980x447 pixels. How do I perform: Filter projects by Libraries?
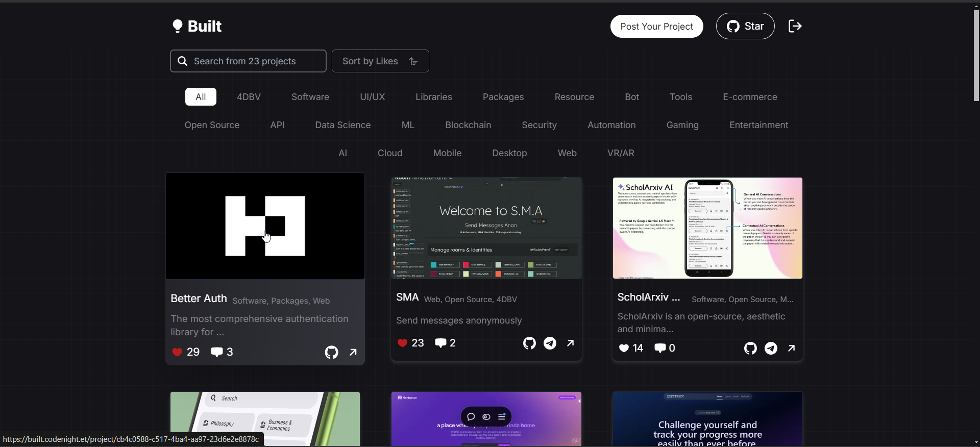(434, 97)
